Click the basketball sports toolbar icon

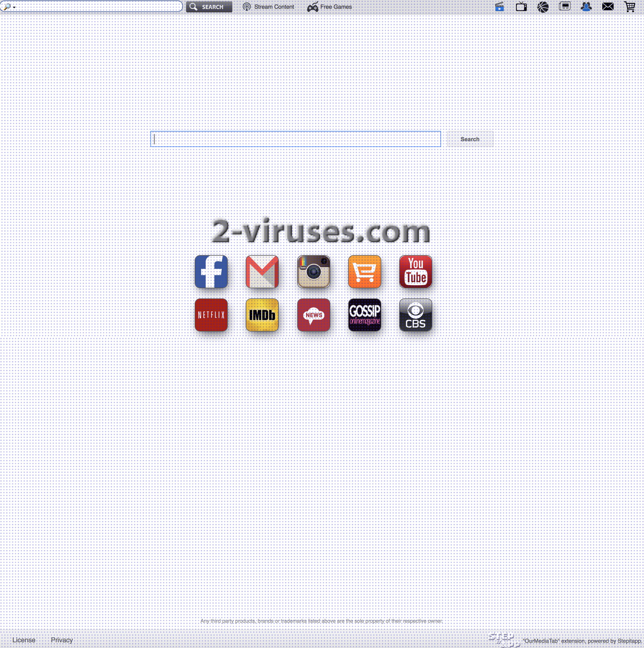click(x=543, y=7)
